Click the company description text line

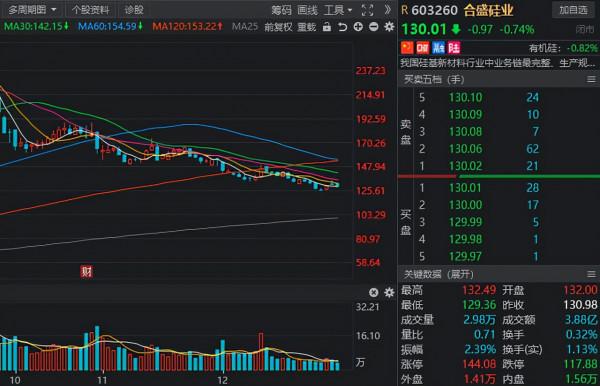498,63
